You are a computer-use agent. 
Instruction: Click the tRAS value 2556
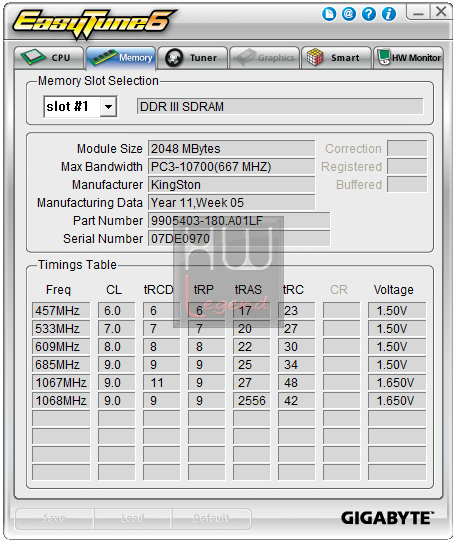[x=252, y=401]
